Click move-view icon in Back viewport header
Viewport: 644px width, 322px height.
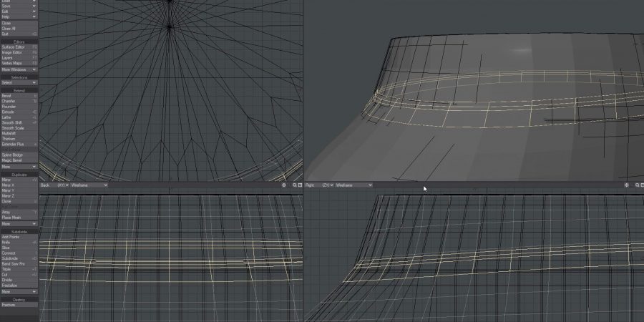[x=284, y=185]
